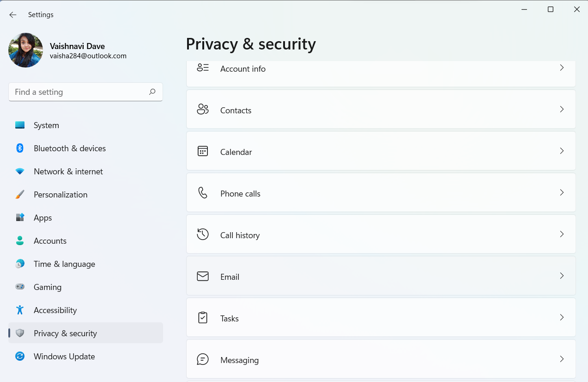The image size is (588, 382).
Task: Click the Call history clock icon
Action: (203, 234)
